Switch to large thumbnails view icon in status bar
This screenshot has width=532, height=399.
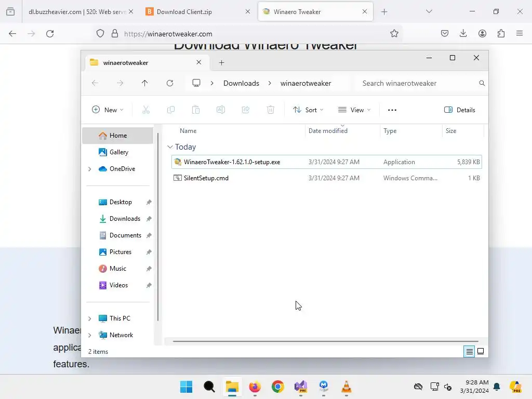click(x=481, y=352)
